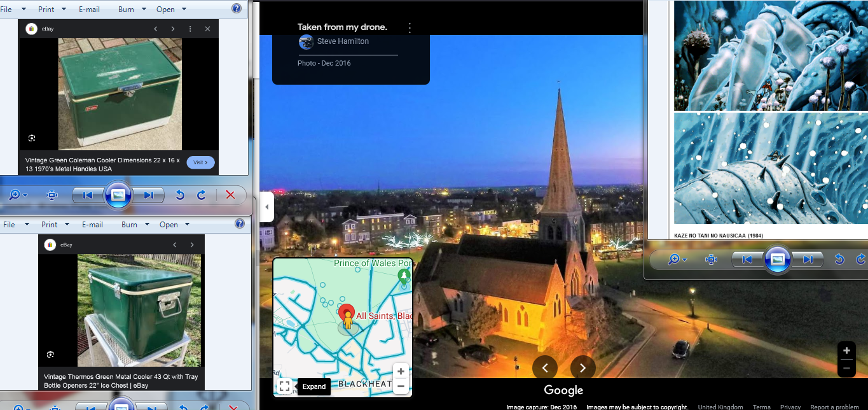Click E-mail in Thermos cooler viewer

(x=93, y=225)
